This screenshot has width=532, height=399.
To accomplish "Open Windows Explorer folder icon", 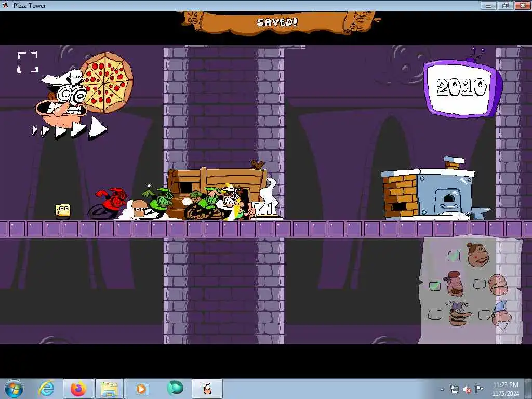I will pyautogui.click(x=109, y=389).
